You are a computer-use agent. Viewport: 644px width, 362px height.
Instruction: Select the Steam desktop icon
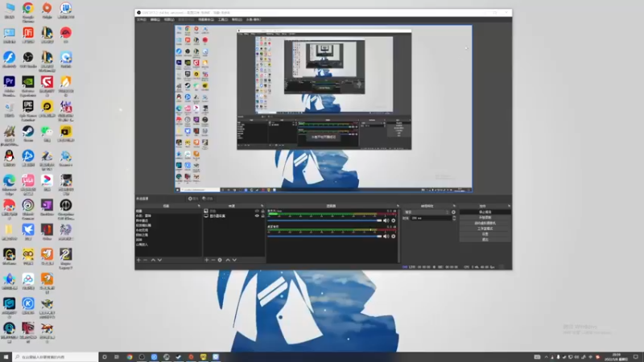[x=28, y=134]
